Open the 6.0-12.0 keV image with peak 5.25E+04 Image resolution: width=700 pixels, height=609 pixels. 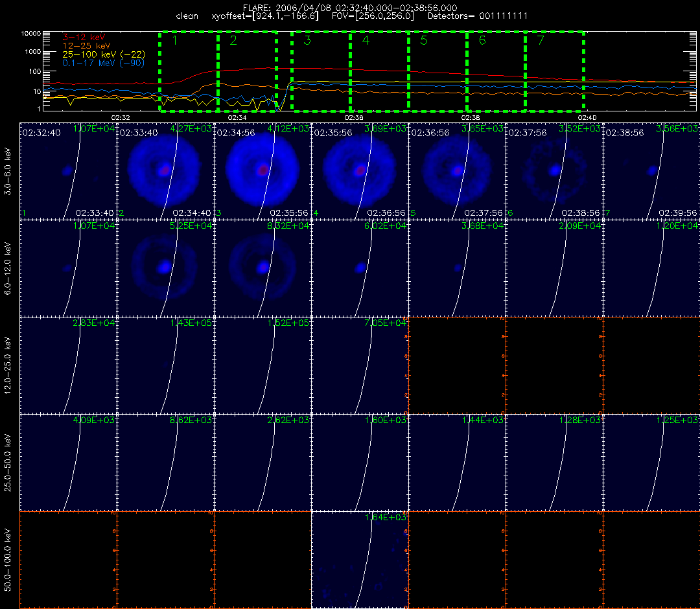click(x=166, y=268)
